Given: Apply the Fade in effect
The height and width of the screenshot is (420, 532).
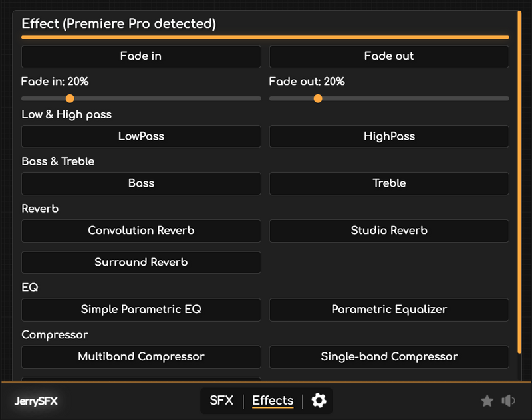Looking at the screenshot, I should click(141, 56).
